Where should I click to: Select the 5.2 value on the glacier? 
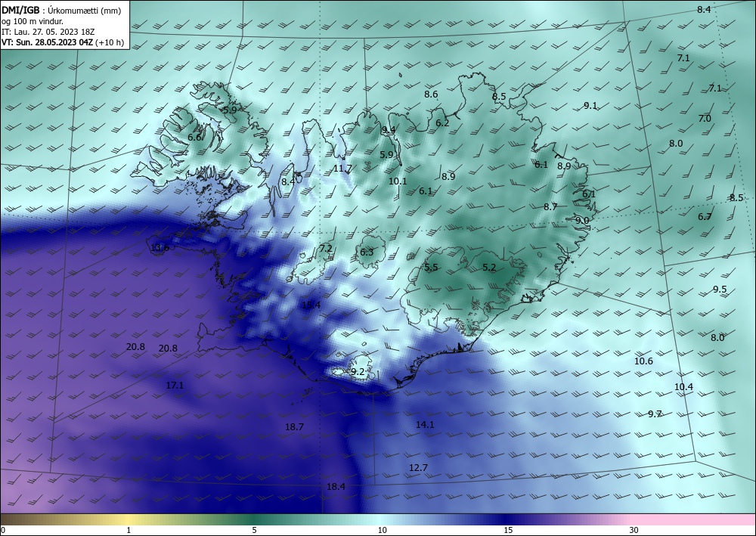tap(489, 267)
